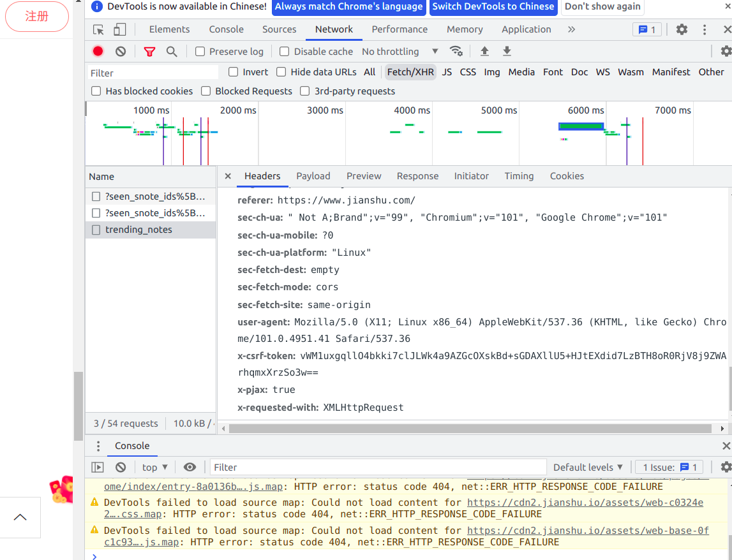The width and height of the screenshot is (732, 560).
Task: Open network conditions wifi icon
Action: (x=456, y=51)
